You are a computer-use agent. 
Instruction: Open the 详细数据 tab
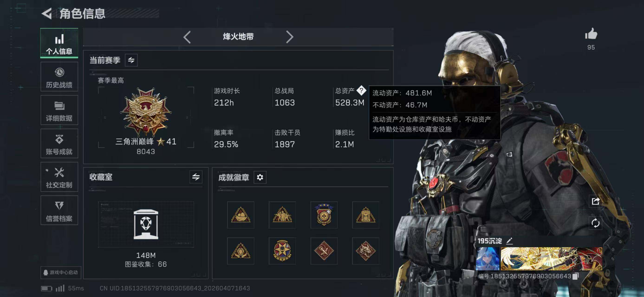click(59, 110)
